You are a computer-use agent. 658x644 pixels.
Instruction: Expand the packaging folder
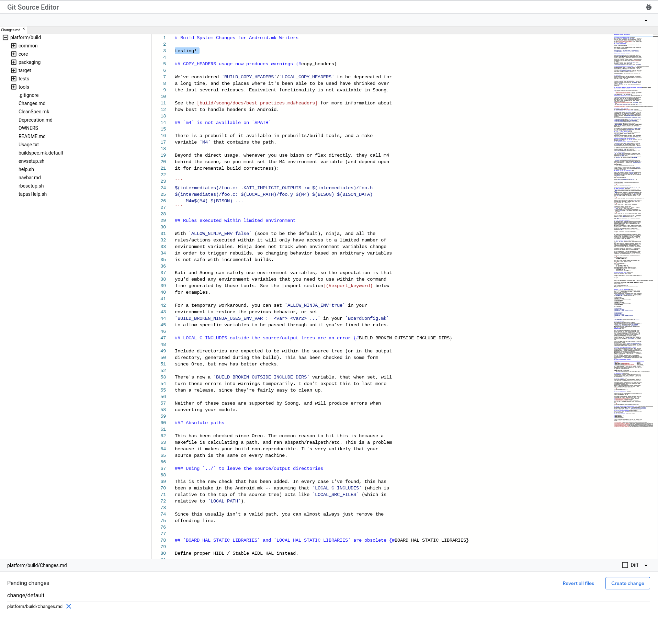(14, 62)
